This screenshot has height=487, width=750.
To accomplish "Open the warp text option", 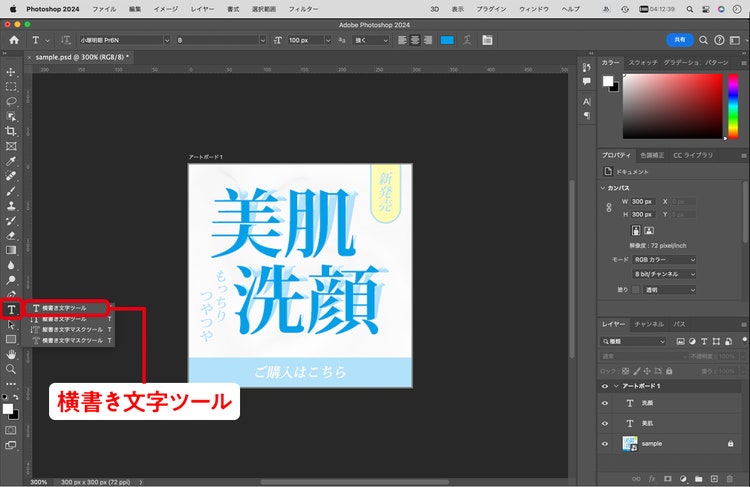I will (x=467, y=40).
